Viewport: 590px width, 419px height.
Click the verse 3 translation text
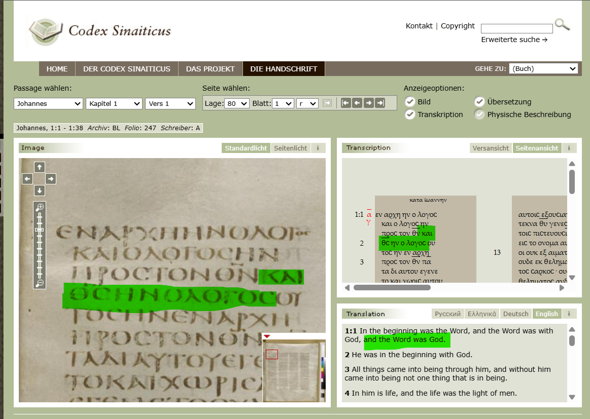click(x=448, y=373)
